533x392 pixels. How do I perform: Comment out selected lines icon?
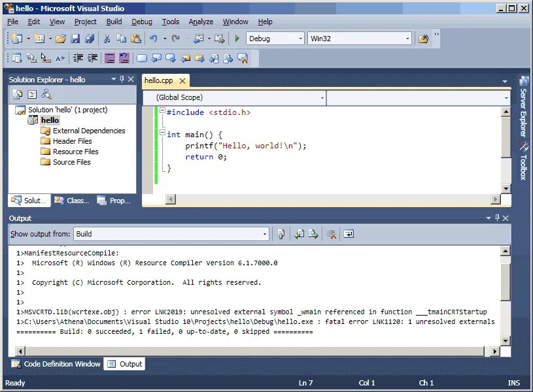click(x=109, y=58)
